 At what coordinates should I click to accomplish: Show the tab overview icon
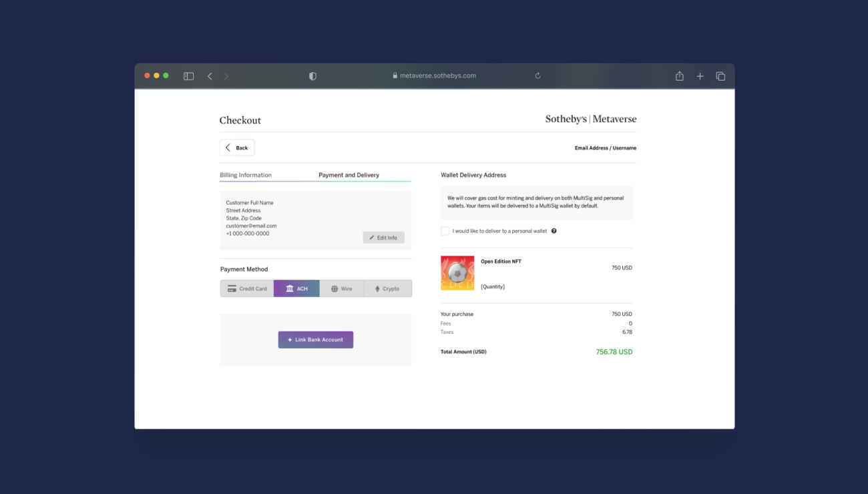tap(720, 76)
